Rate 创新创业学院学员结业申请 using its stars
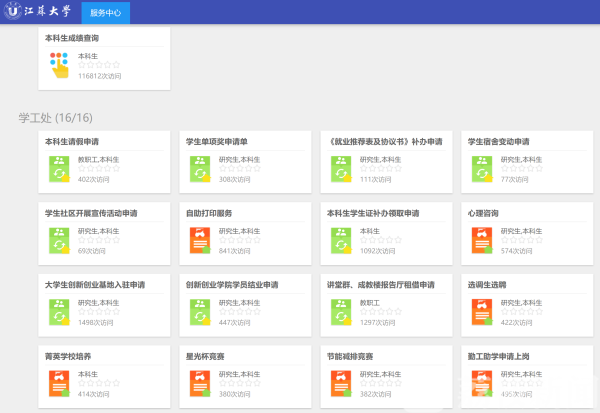Screen dimensions: 600x413 (x=239, y=311)
